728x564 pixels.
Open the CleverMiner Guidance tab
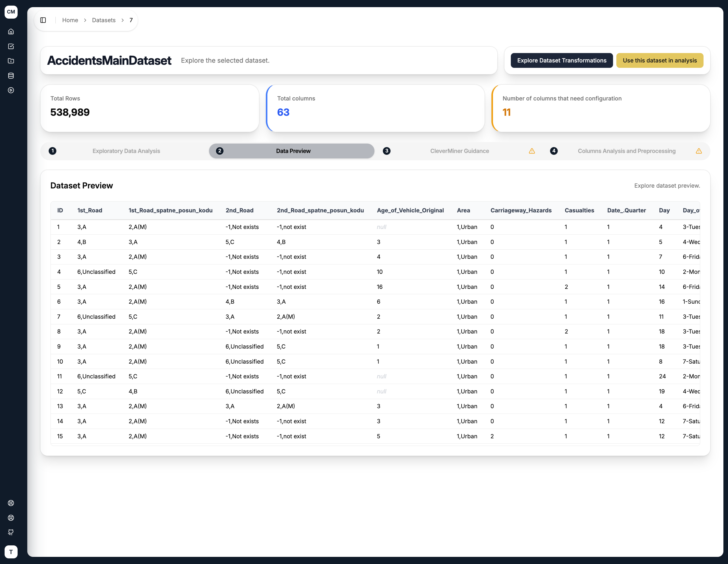click(459, 151)
